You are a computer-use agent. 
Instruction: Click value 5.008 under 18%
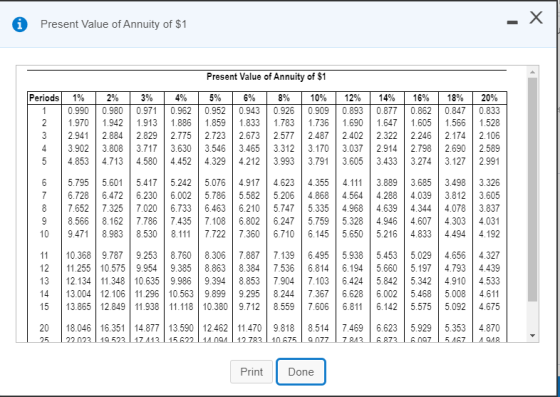pyautogui.click(x=455, y=294)
